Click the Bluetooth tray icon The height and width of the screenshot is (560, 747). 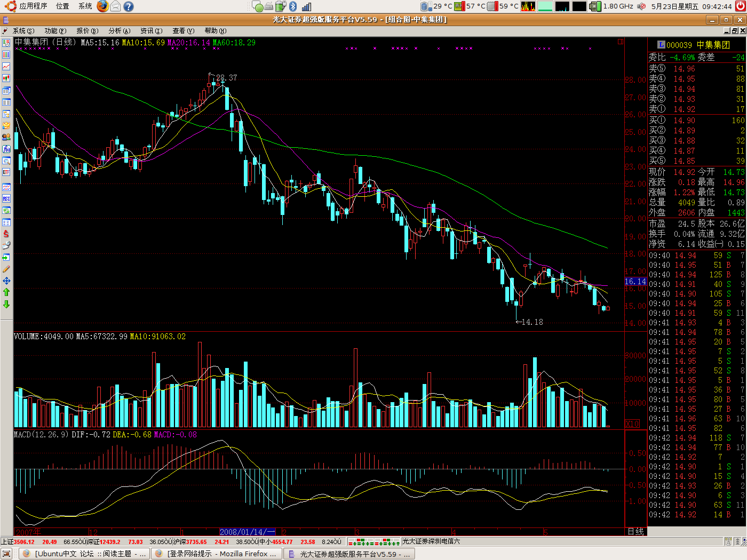pyautogui.click(x=293, y=6)
